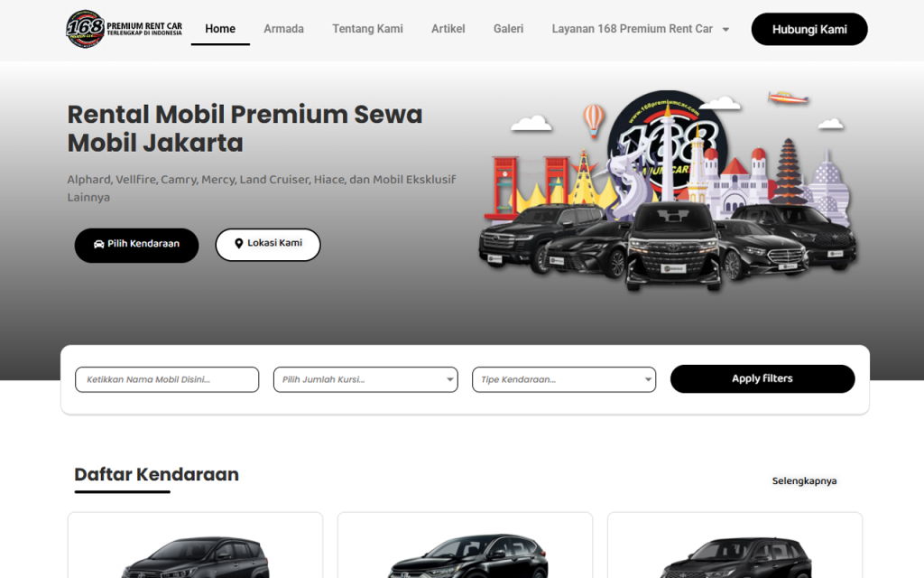Select the Galeri menu item
Image resolution: width=924 pixels, height=578 pixels.
508,29
